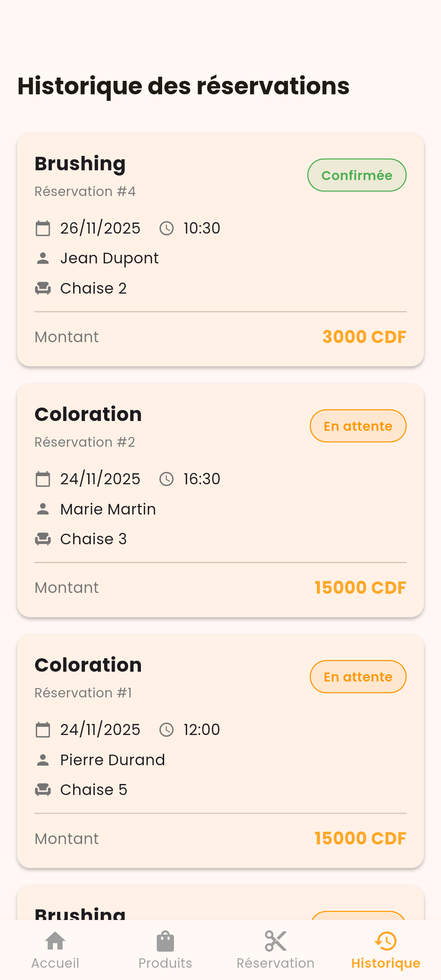Click chair icon beside Chaise 5

pyautogui.click(x=43, y=790)
